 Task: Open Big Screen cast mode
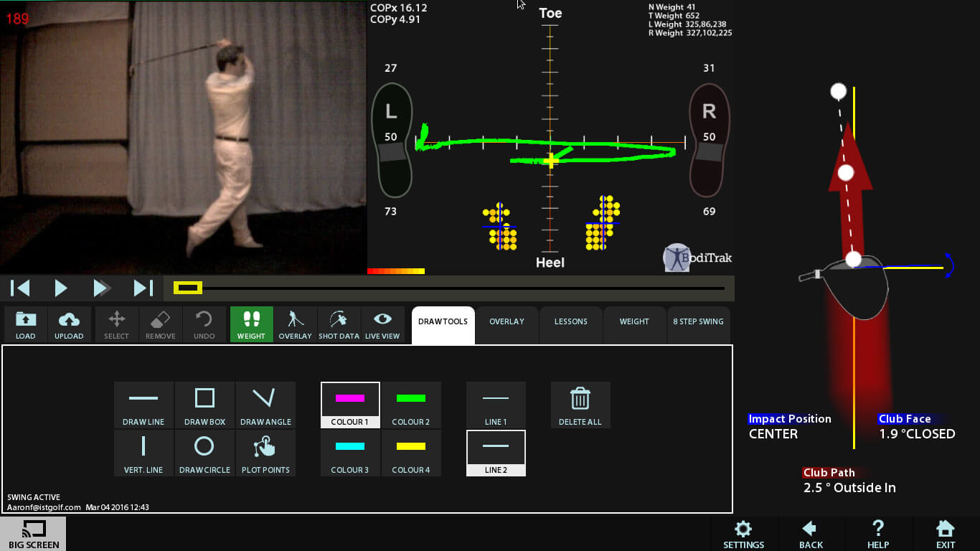pyautogui.click(x=34, y=534)
